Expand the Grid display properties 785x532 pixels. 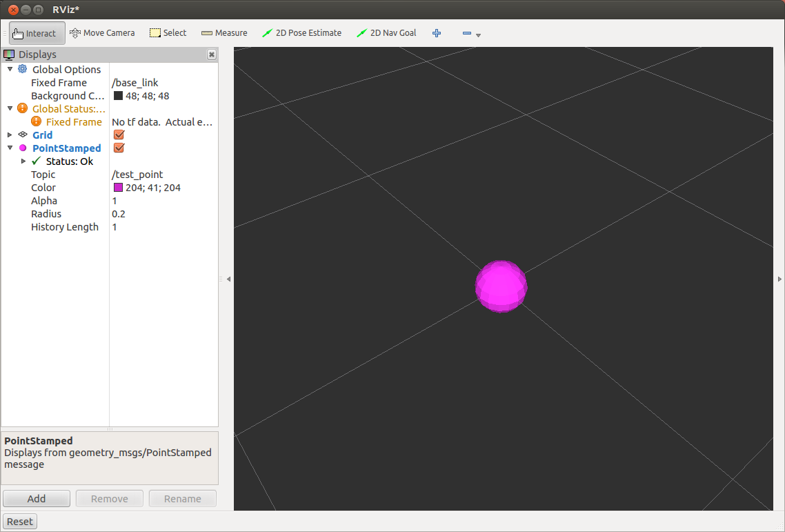(x=10, y=135)
